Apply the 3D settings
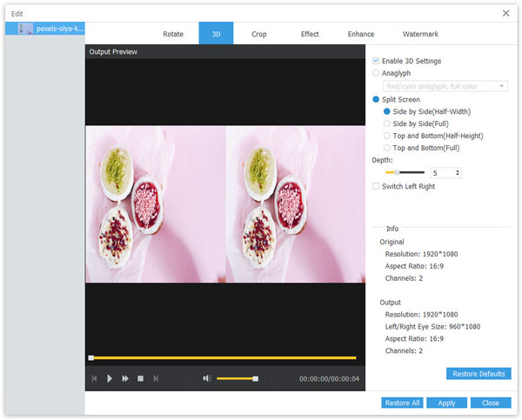This screenshot has width=522, height=420. click(446, 403)
